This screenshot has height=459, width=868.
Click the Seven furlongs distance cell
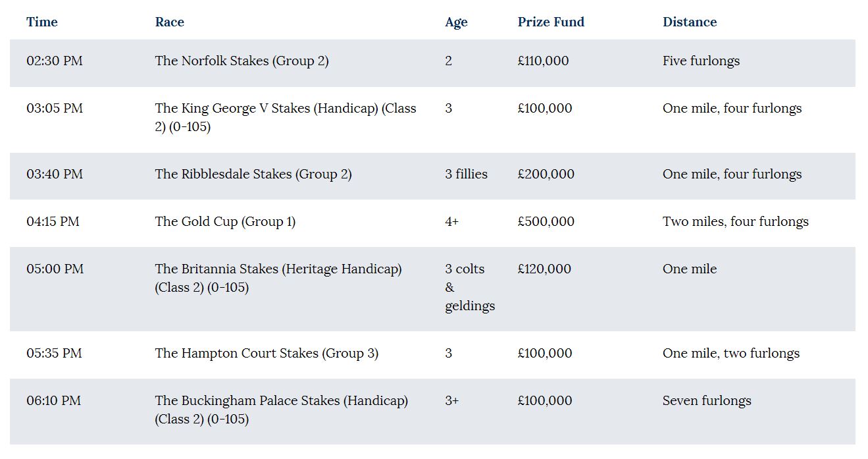point(707,400)
